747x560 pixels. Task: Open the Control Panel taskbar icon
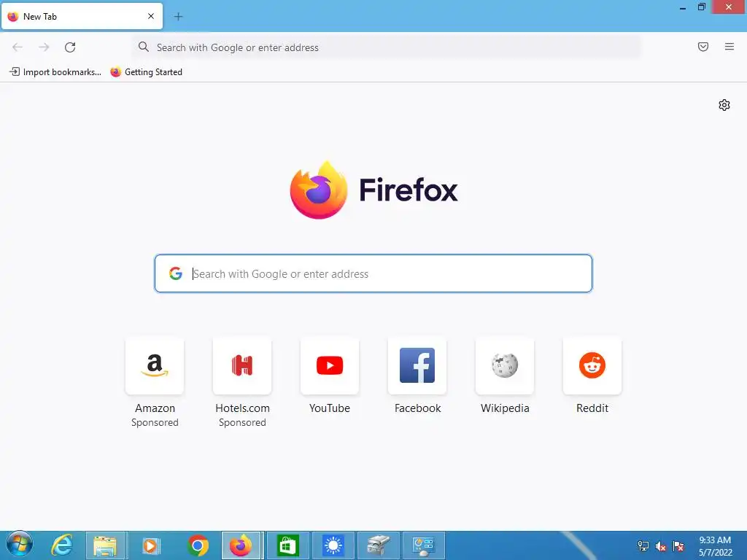424,545
